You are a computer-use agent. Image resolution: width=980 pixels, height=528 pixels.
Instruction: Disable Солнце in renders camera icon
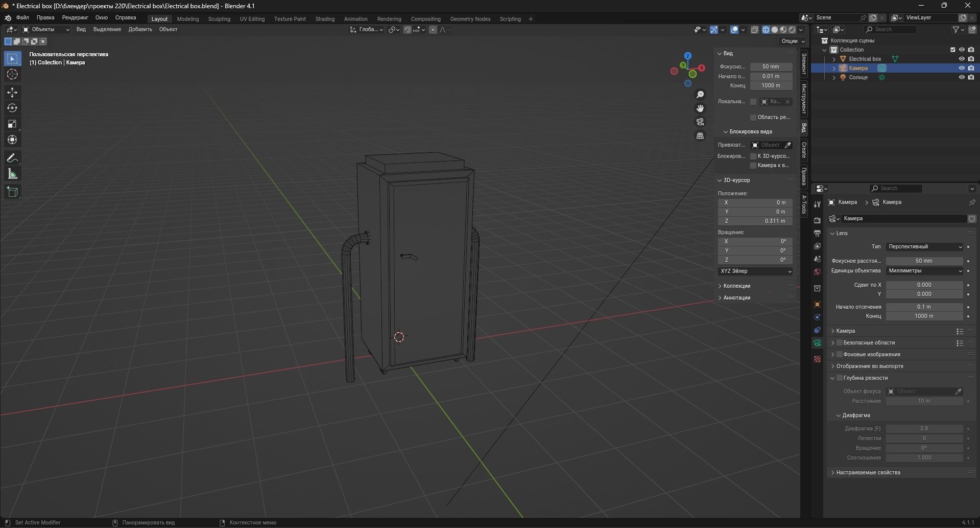(x=971, y=77)
